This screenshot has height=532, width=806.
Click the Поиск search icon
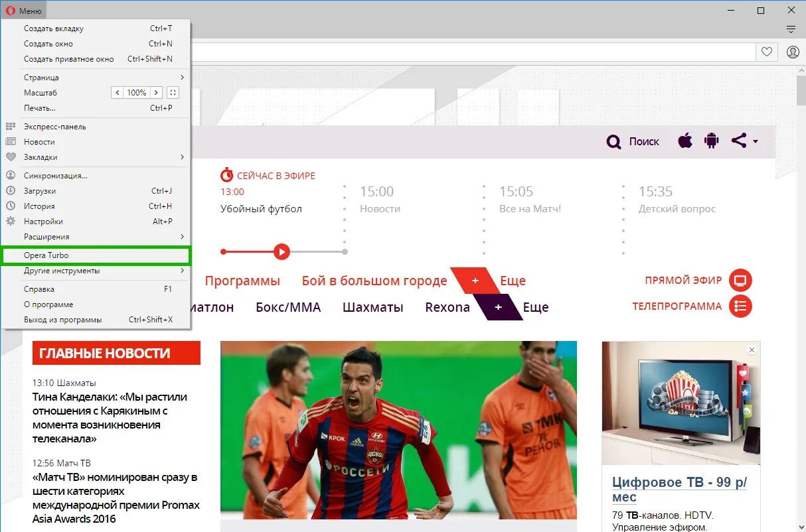coord(613,142)
